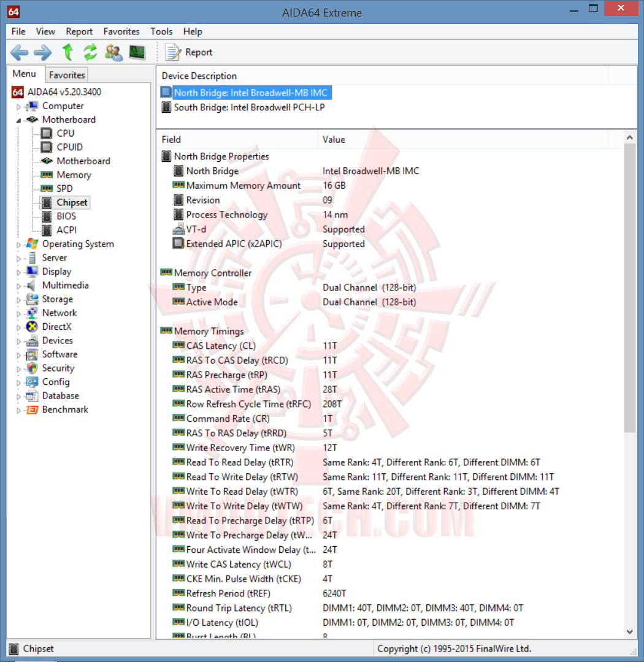
Task: Click the Security shield icon
Action: tap(32, 368)
